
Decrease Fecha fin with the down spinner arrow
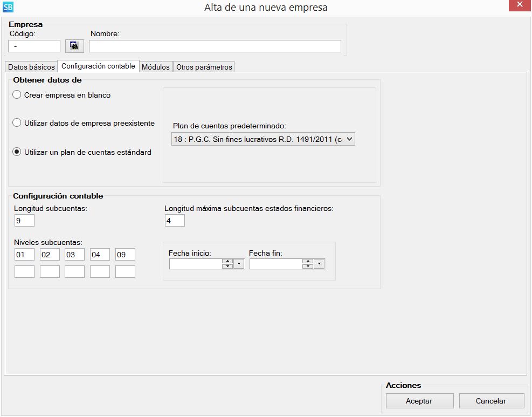point(308,266)
